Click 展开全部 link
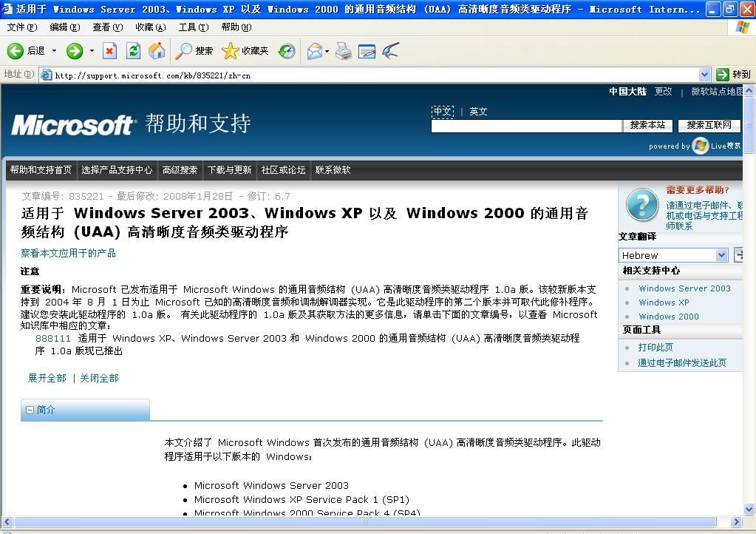756x534 pixels. coord(47,378)
